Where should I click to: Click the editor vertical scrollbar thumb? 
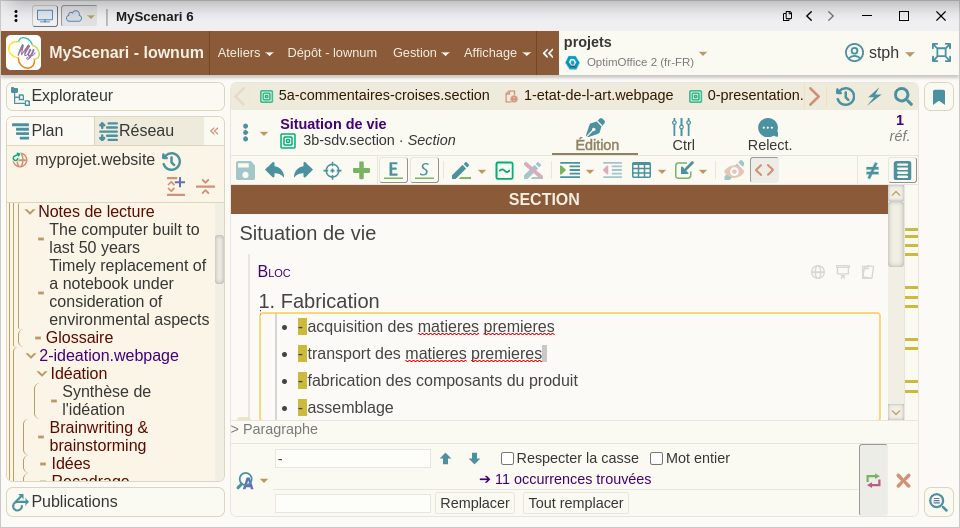tap(896, 234)
